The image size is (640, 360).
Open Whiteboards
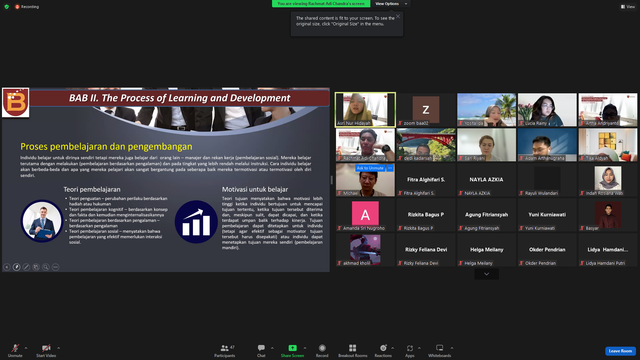pyautogui.click(x=440, y=350)
